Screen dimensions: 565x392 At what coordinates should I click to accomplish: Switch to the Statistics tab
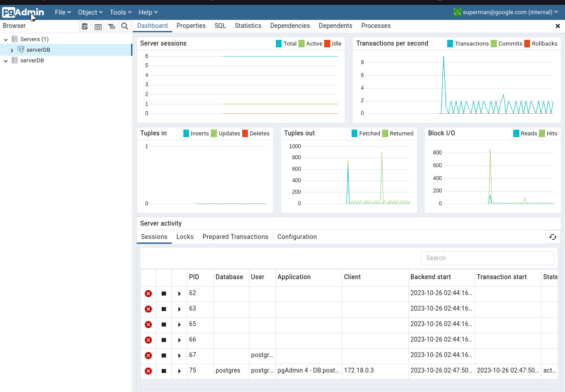click(248, 26)
